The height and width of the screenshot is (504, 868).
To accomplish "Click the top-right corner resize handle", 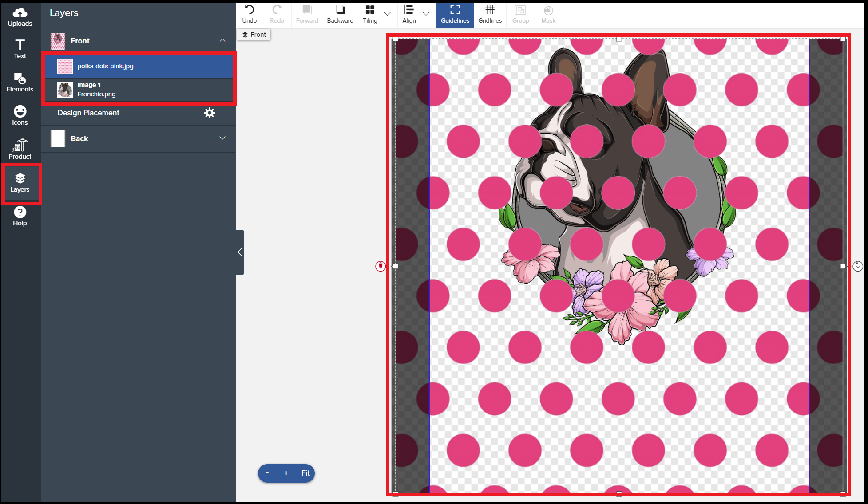I will pos(843,39).
